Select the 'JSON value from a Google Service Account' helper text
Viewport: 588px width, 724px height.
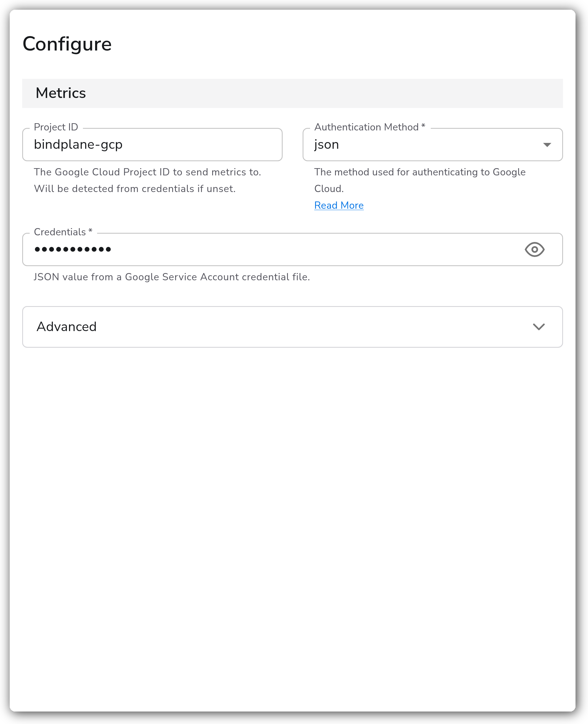(172, 277)
